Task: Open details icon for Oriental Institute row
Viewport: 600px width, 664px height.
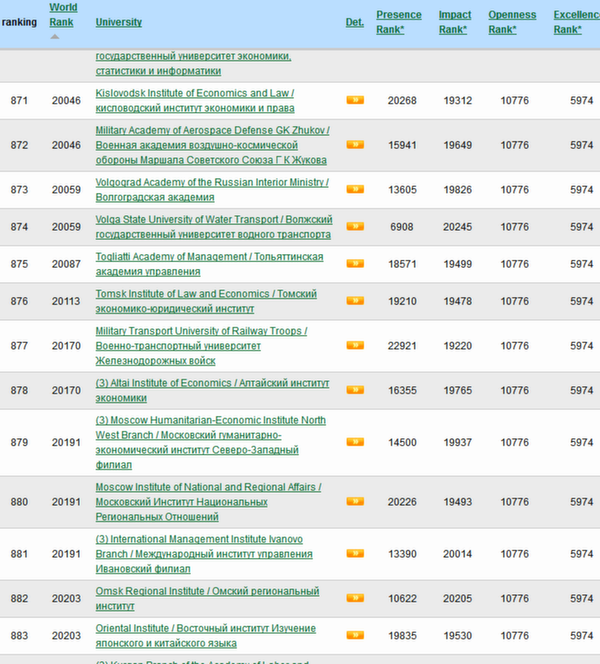Action: 355,635
